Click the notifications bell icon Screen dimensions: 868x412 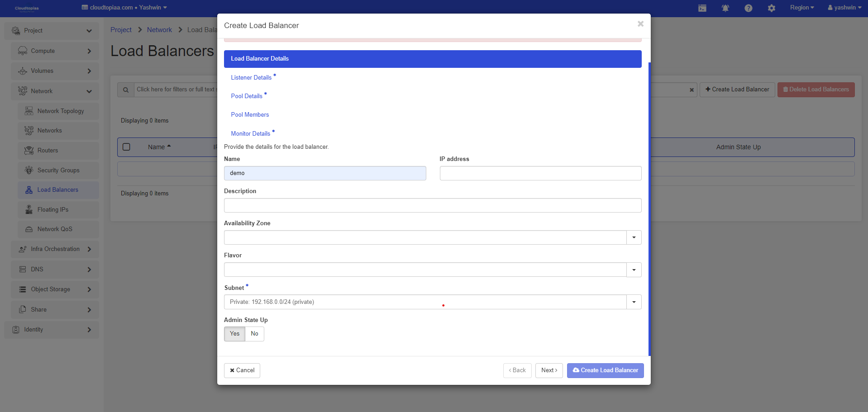725,8
